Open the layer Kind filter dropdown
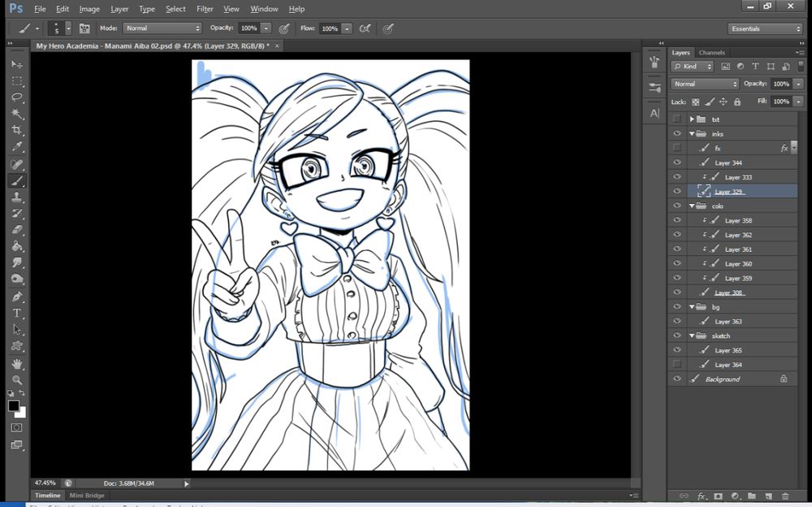This screenshot has height=507, width=812. coord(693,67)
